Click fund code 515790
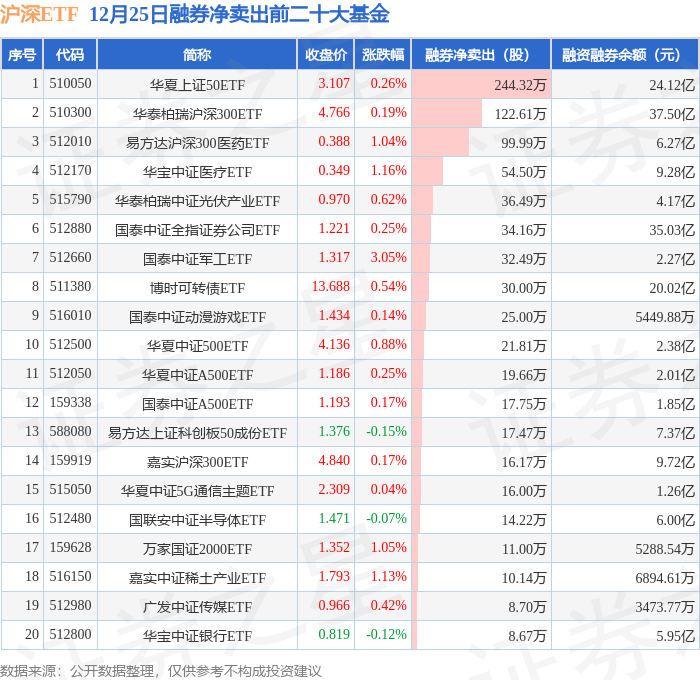 click(x=70, y=200)
